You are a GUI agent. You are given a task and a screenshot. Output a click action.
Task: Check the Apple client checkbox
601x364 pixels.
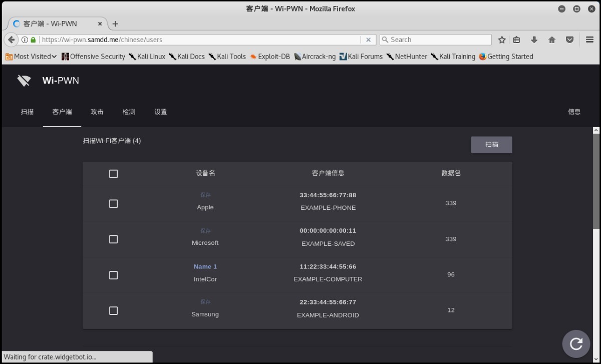click(113, 204)
